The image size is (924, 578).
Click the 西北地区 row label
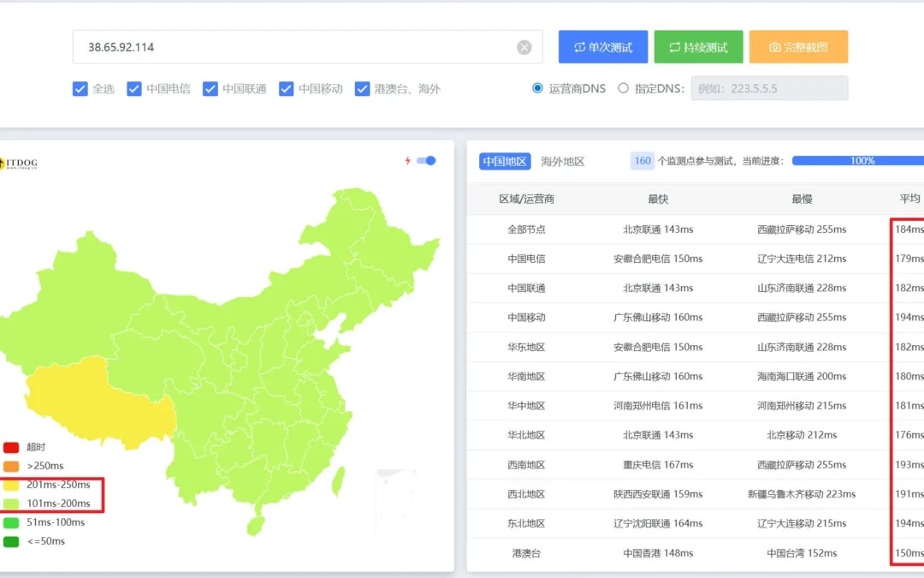click(x=527, y=494)
